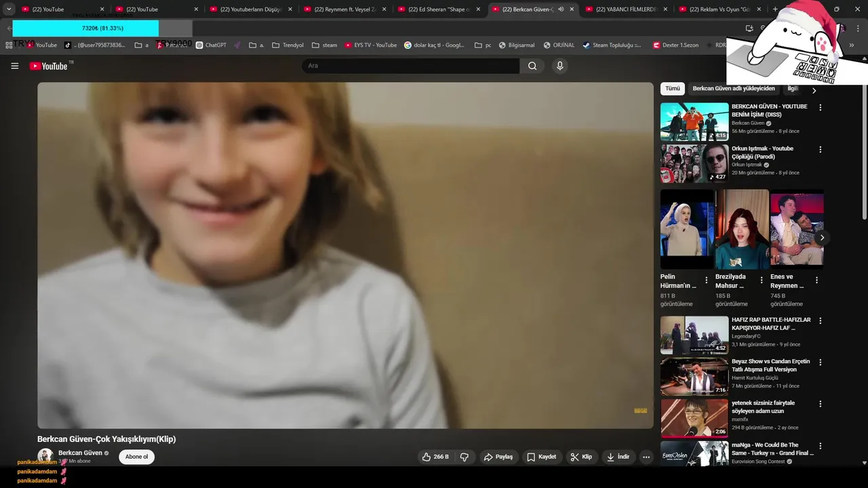Screen dimensions: 868x488
Task: Save the video with Kaydet
Action: (x=542, y=457)
